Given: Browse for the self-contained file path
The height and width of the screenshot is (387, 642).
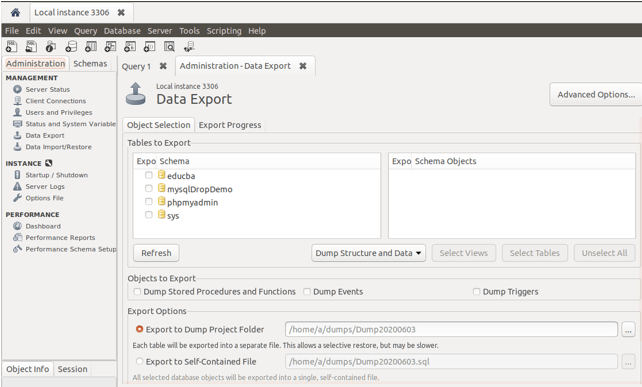Looking at the screenshot, I should (628, 362).
